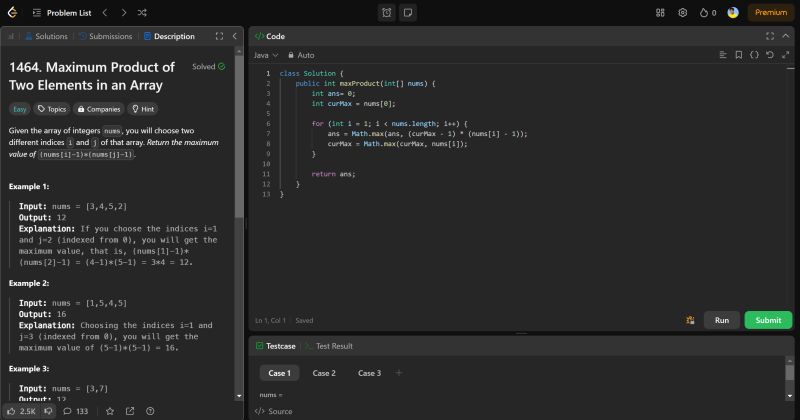Open the settings gear icon
The image size is (800, 420).
(683, 13)
